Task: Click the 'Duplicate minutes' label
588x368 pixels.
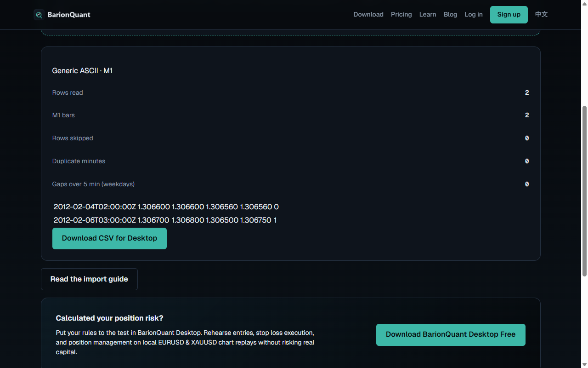Action: pos(79,161)
